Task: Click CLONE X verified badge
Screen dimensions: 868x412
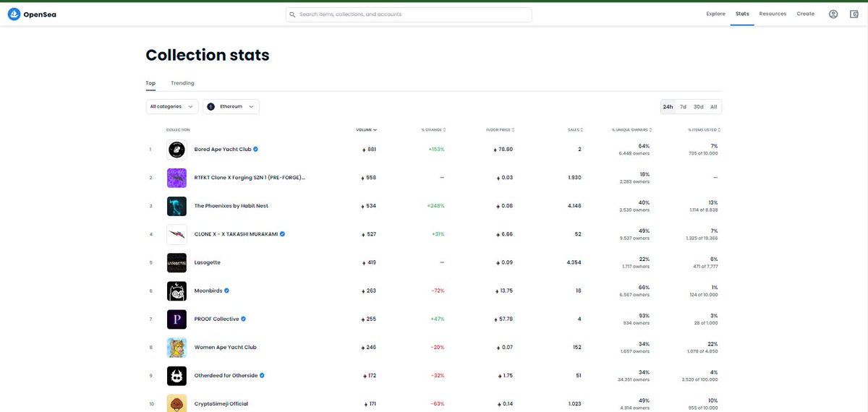Action: click(282, 234)
